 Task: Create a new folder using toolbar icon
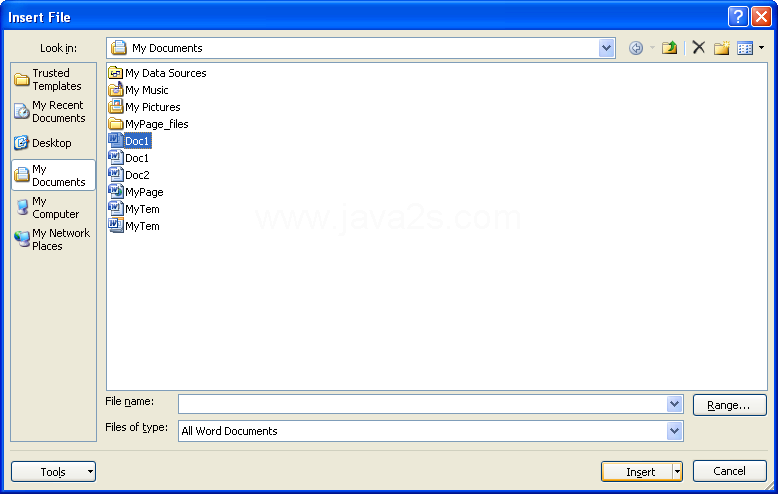pyautogui.click(x=721, y=48)
